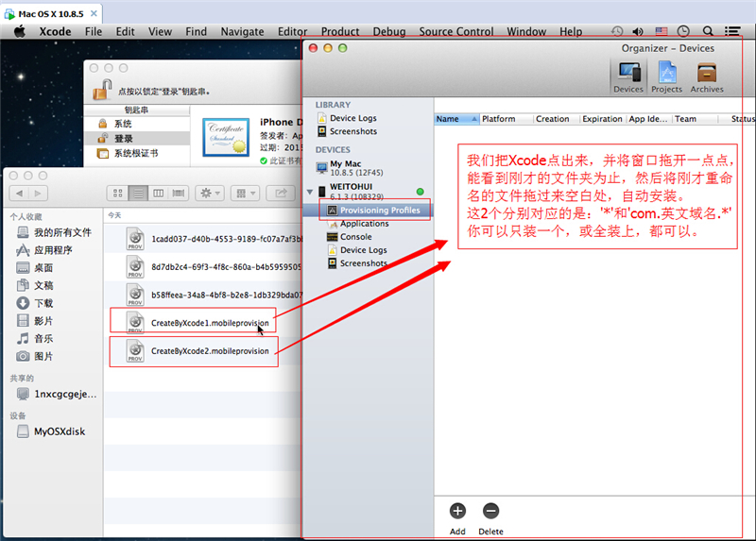The image size is (756, 541).
Task: Switch Finder to list view
Action: 138,194
